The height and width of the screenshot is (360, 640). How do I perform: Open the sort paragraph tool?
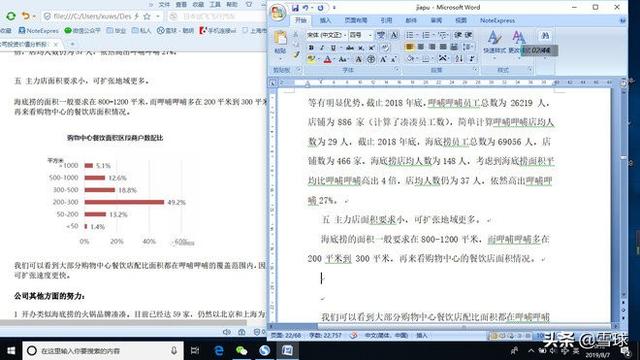(x=459, y=59)
